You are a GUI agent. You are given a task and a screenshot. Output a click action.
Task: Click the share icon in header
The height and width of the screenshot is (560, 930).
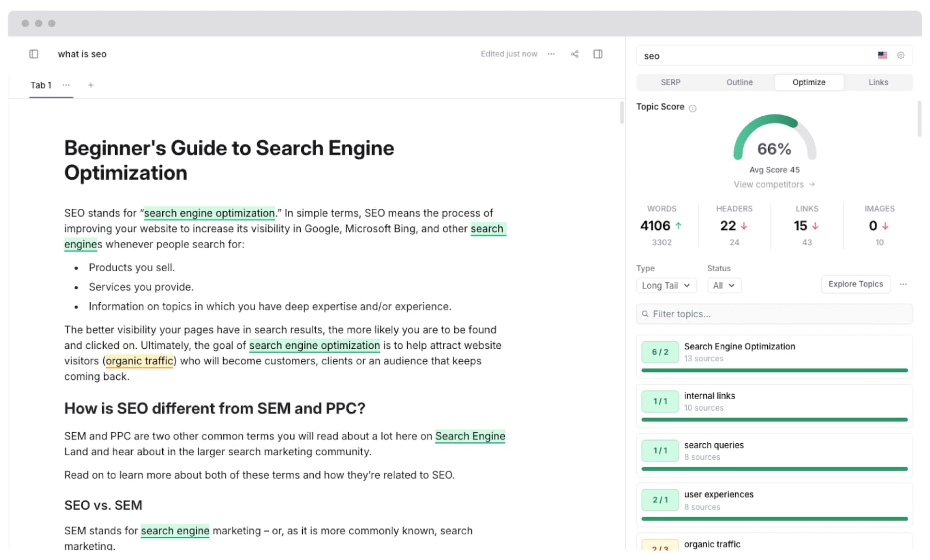click(574, 54)
